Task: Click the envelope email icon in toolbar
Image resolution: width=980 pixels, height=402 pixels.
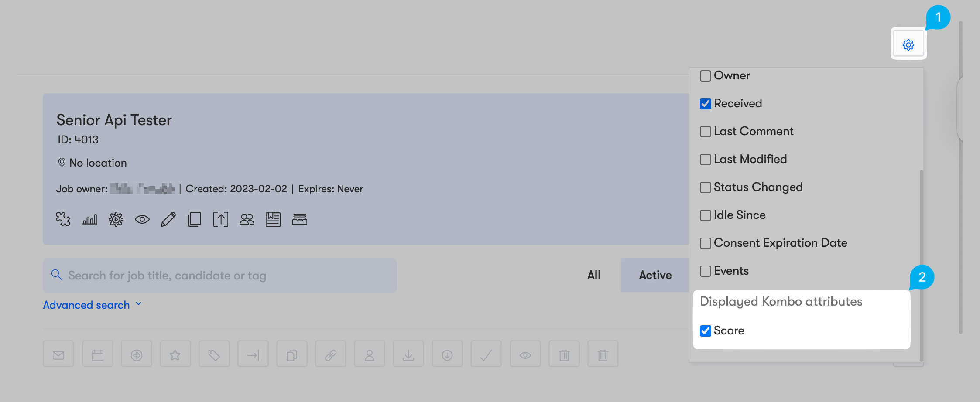Action: click(x=58, y=355)
